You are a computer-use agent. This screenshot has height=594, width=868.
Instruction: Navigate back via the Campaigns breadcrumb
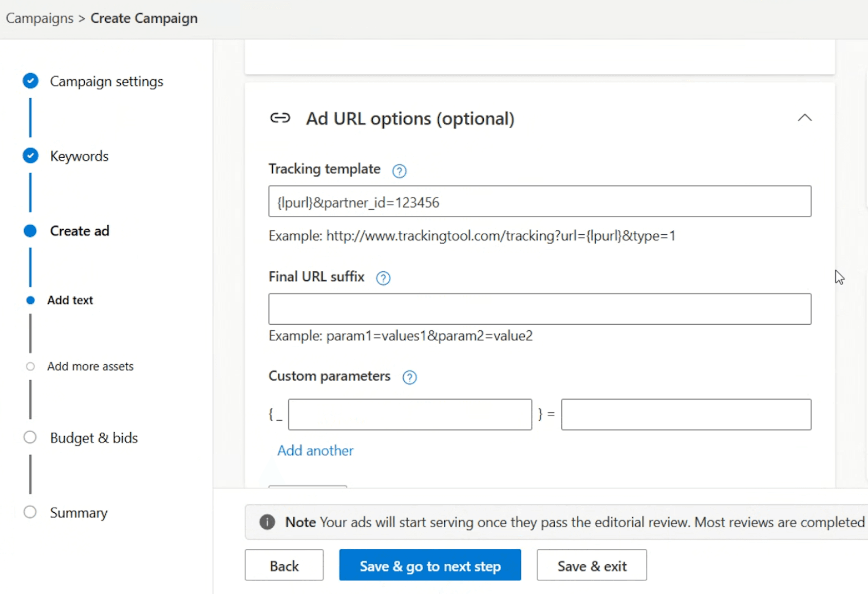coord(39,18)
